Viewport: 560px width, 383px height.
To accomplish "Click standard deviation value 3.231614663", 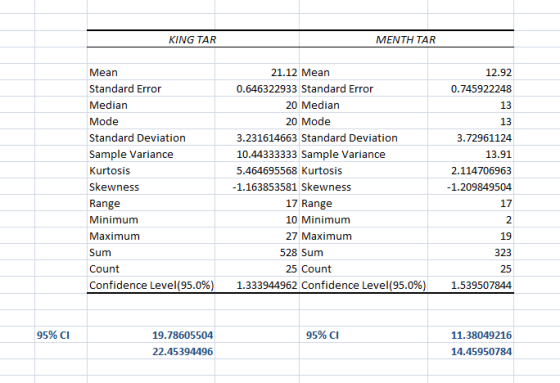I will (x=266, y=138).
